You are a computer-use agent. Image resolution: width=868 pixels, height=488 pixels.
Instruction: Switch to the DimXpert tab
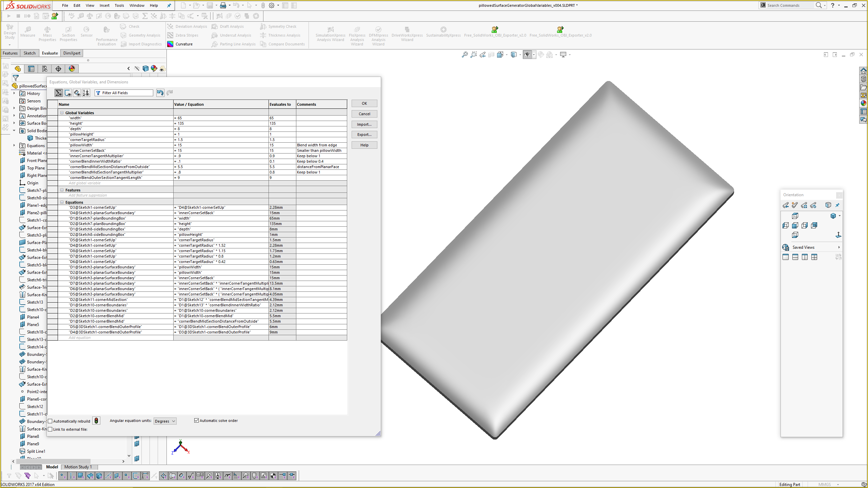(72, 53)
